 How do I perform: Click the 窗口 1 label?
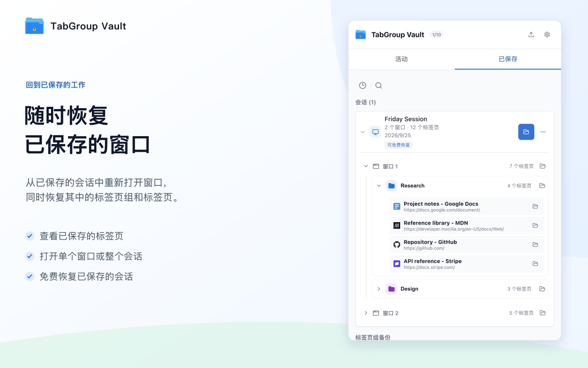[x=390, y=167]
